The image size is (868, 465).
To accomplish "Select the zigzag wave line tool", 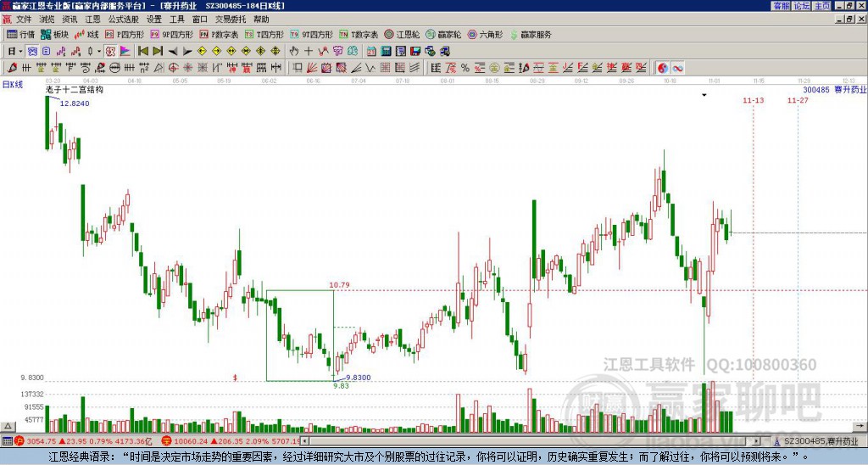I will point(370,68).
